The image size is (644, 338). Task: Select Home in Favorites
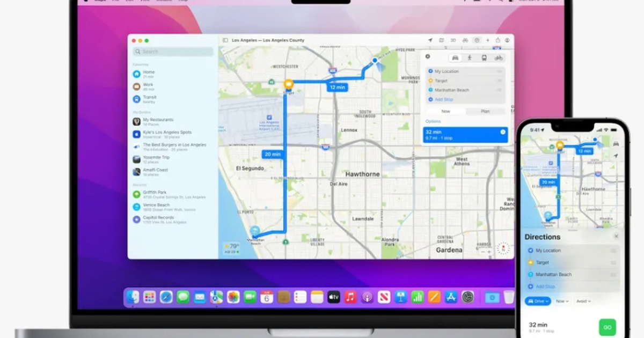click(x=173, y=74)
